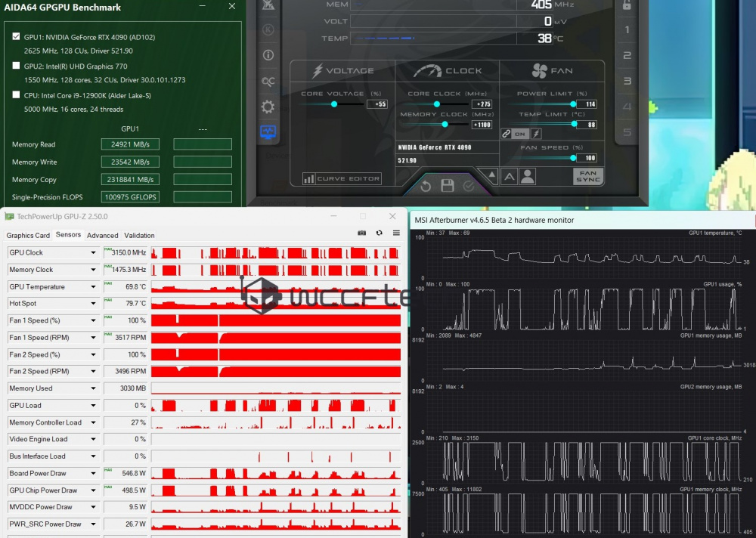Screen dimensions: 756x538
Task: Open the Memory Used sensor dropdown
Action: (x=93, y=388)
